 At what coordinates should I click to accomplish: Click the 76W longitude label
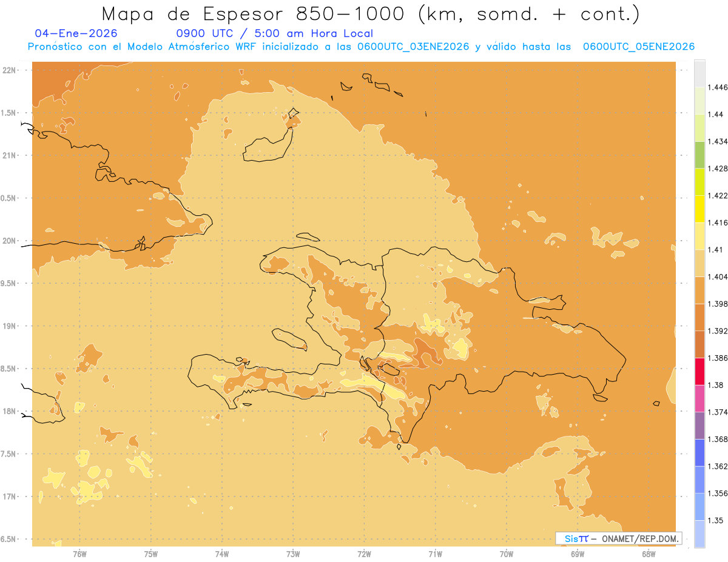[79, 554]
